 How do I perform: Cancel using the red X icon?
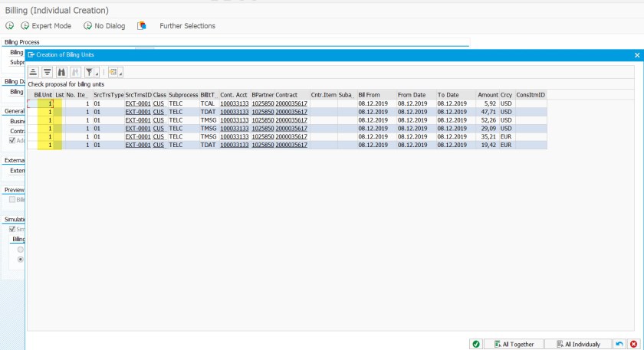tap(633, 344)
